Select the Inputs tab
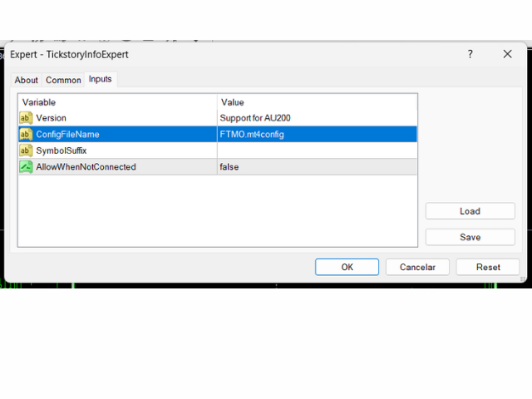The image size is (532, 399). tap(100, 79)
